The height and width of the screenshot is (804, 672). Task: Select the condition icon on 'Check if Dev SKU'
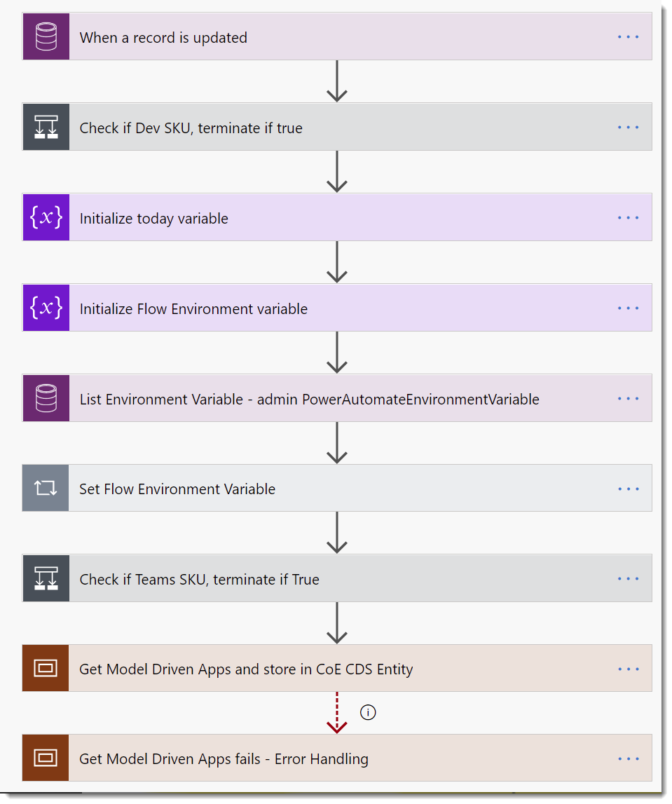[x=46, y=127]
